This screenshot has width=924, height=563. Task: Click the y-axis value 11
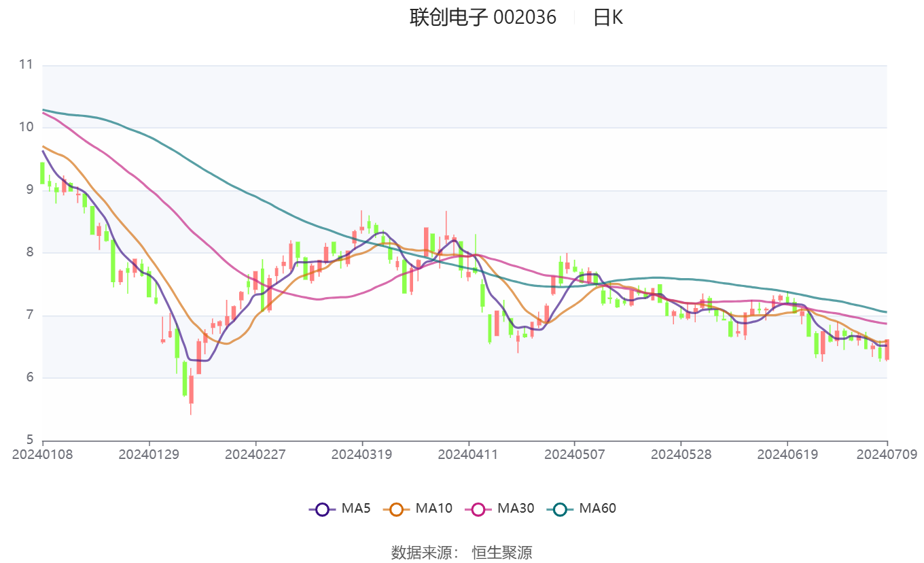(x=26, y=65)
